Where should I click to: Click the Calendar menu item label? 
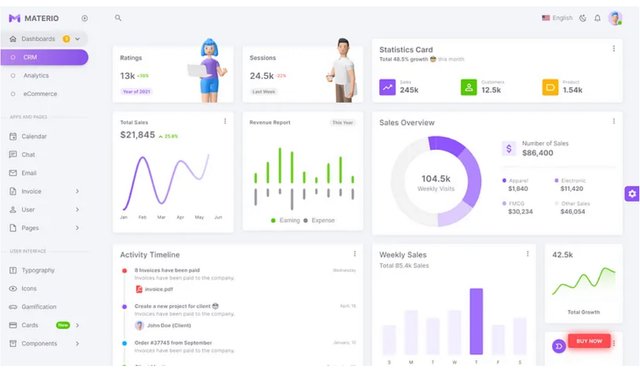click(x=34, y=136)
